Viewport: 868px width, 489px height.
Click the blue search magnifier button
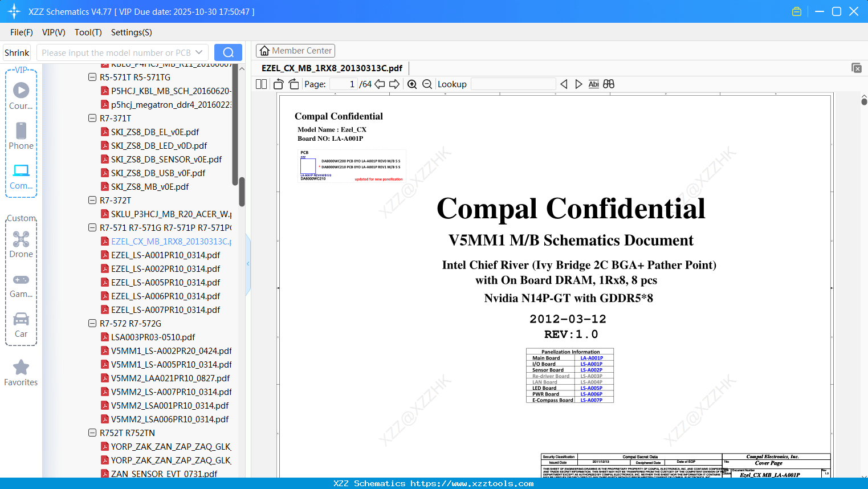(x=228, y=52)
